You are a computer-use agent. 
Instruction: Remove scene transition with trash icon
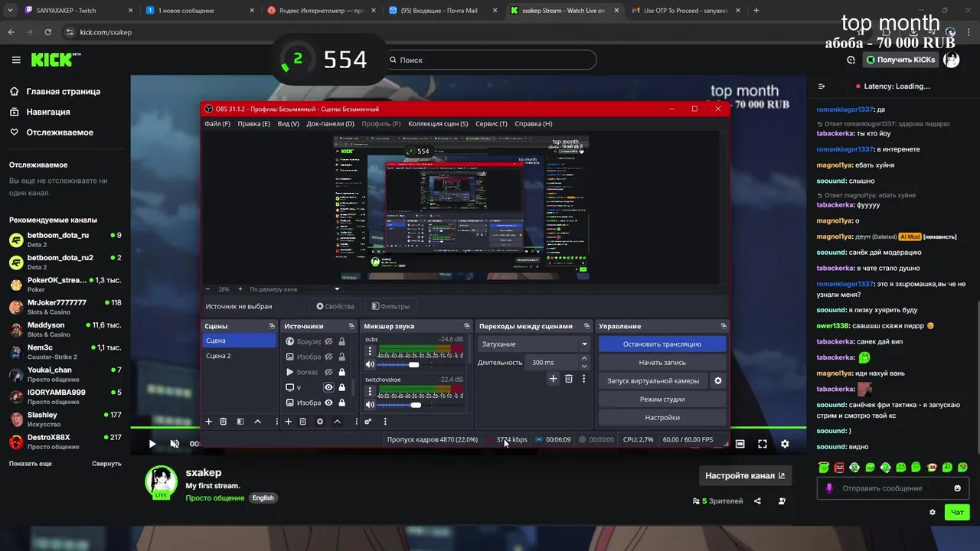click(569, 379)
